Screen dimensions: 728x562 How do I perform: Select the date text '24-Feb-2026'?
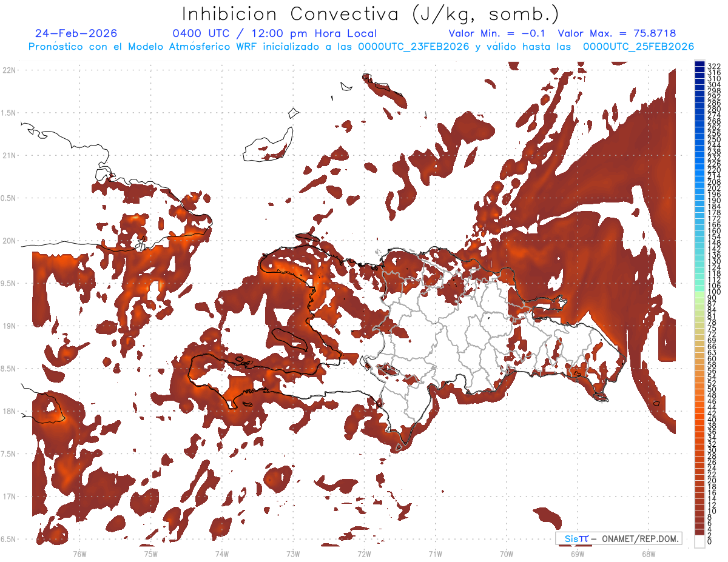click(x=76, y=34)
